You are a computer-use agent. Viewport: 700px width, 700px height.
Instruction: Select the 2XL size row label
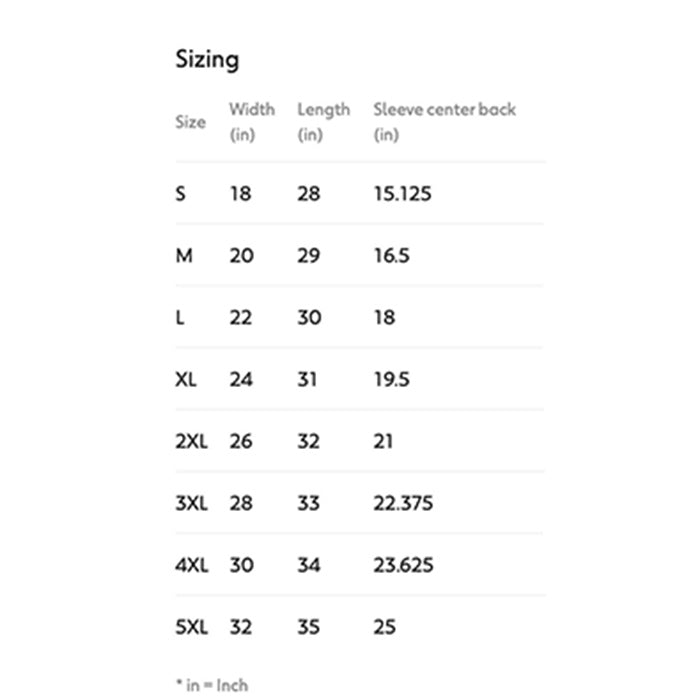click(x=192, y=442)
